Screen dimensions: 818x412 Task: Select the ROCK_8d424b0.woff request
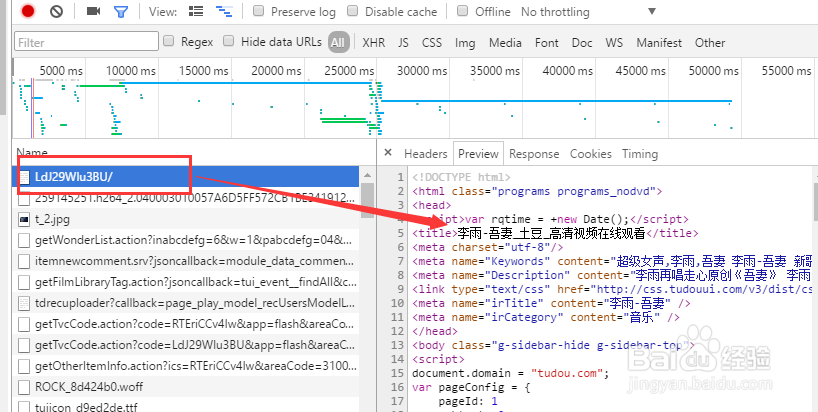pyautogui.click(x=187, y=386)
